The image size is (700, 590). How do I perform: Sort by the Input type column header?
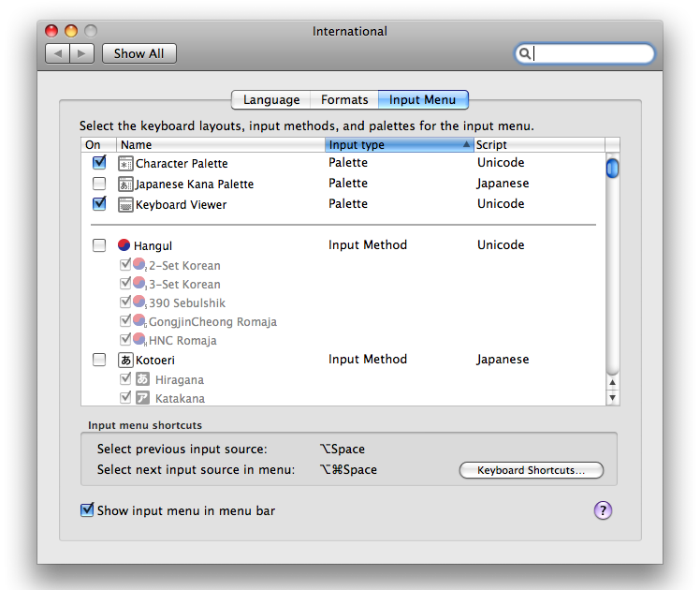point(399,145)
